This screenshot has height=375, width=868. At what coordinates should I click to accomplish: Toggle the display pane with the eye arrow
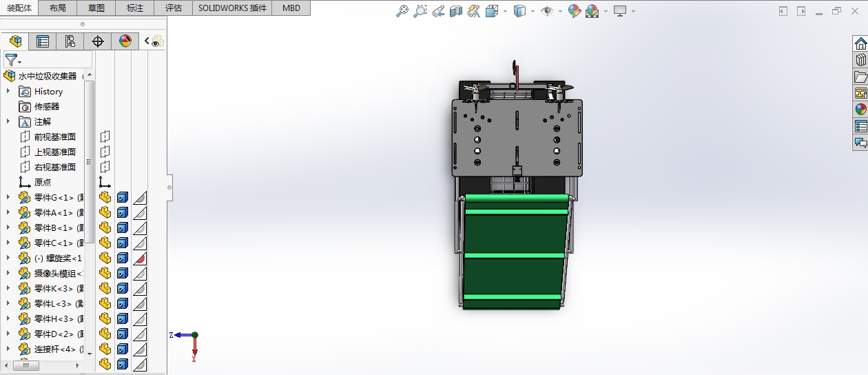pyautogui.click(x=154, y=41)
